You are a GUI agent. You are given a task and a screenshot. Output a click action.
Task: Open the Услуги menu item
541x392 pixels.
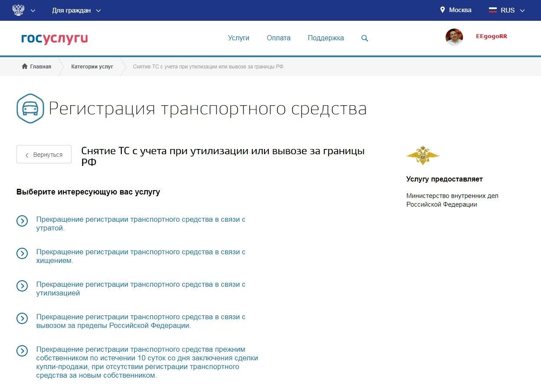(x=238, y=38)
